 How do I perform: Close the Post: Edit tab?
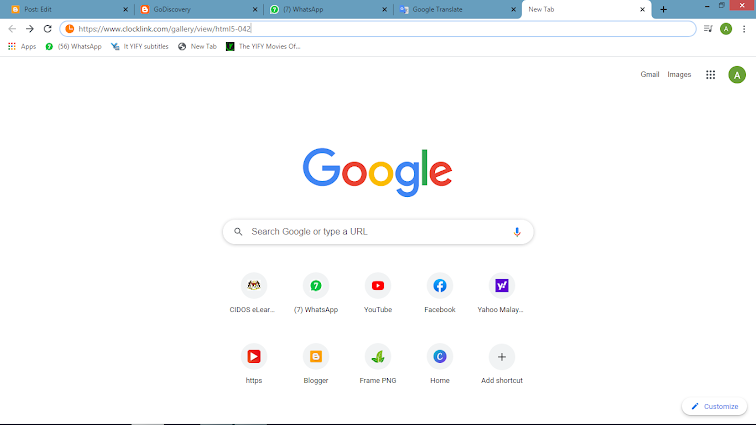coord(125,9)
